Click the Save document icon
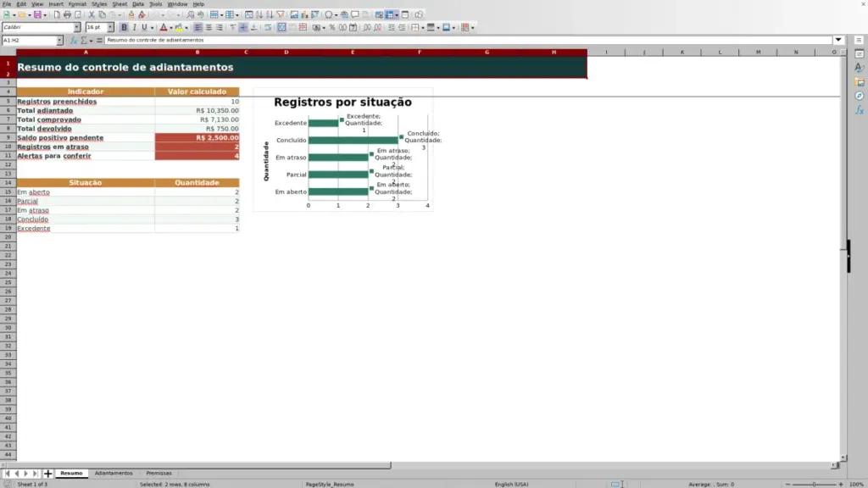Viewport: 868px width, 488px height. pyautogui.click(x=37, y=15)
